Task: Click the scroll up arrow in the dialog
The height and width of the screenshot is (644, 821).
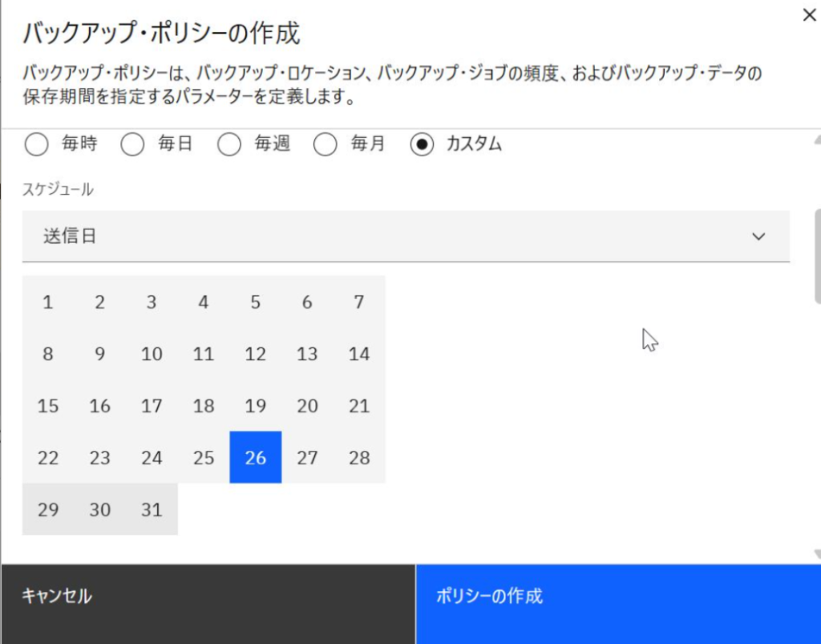Action: [817, 140]
